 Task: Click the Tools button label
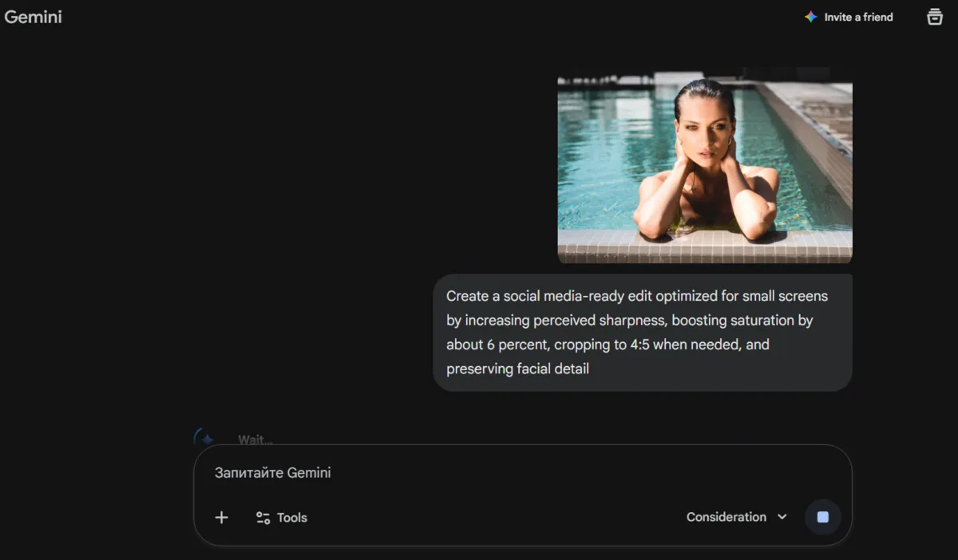point(293,517)
